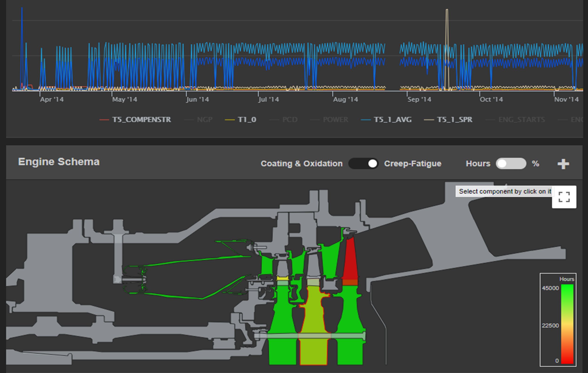This screenshot has height=373, width=588.
Task: Hide the T5_COMPENSTR series in legend
Action: point(141,120)
